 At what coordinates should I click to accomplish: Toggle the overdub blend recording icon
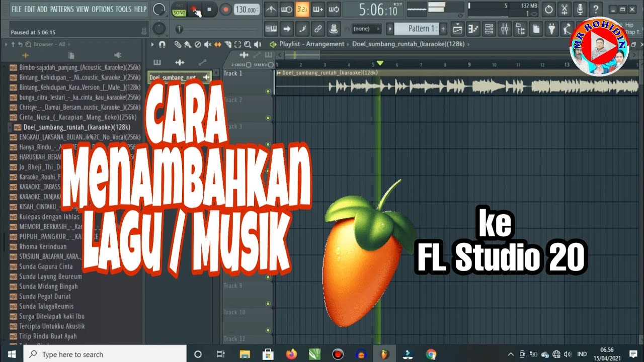point(318,9)
